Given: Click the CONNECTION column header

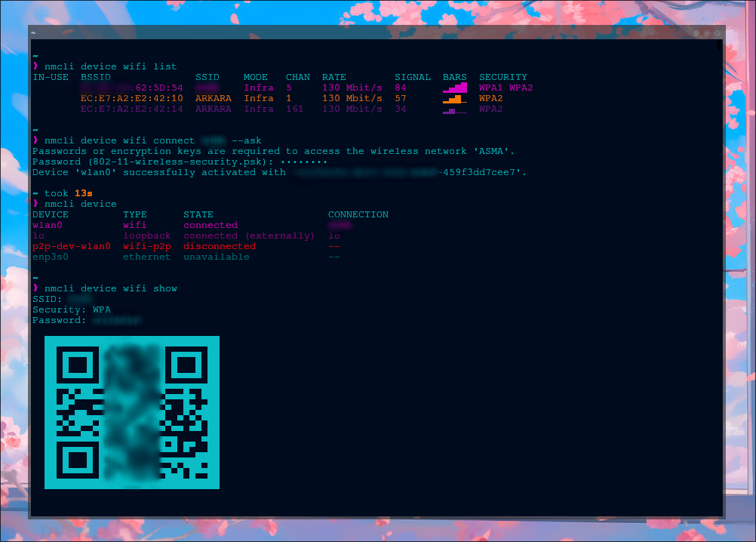Looking at the screenshot, I should click(x=358, y=214).
